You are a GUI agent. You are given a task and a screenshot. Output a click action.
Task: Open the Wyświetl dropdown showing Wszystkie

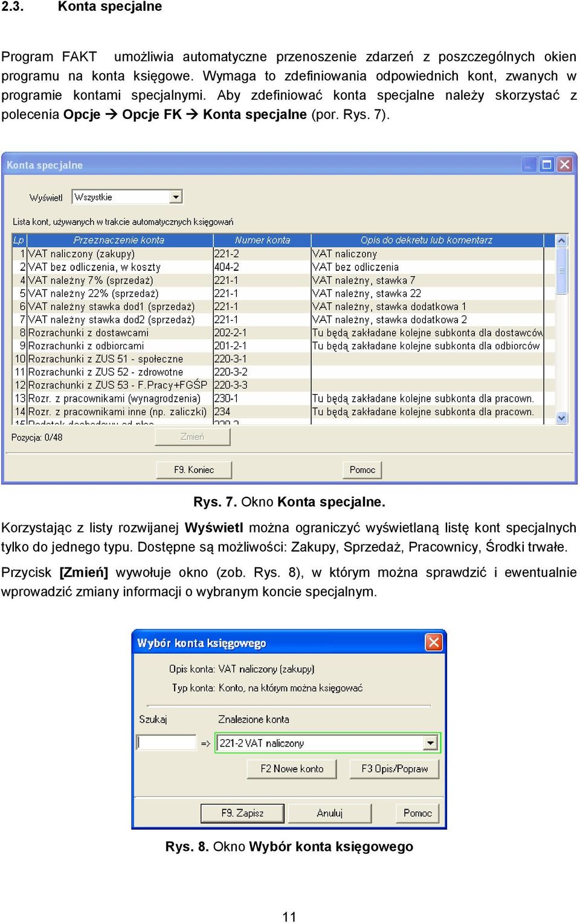[x=127, y=197]
